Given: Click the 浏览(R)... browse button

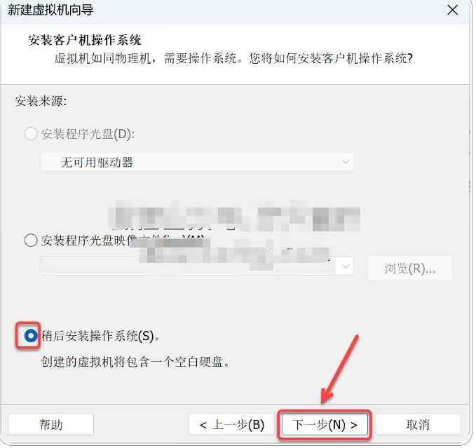Looking at the screenshot, I should (410, 268).
